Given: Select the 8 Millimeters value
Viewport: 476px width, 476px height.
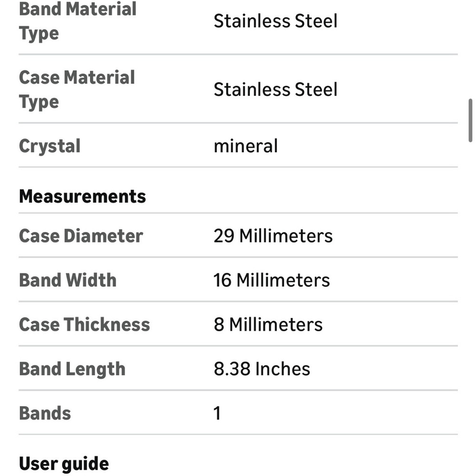Looking at the screenshot, I should [x=268, y=325].
